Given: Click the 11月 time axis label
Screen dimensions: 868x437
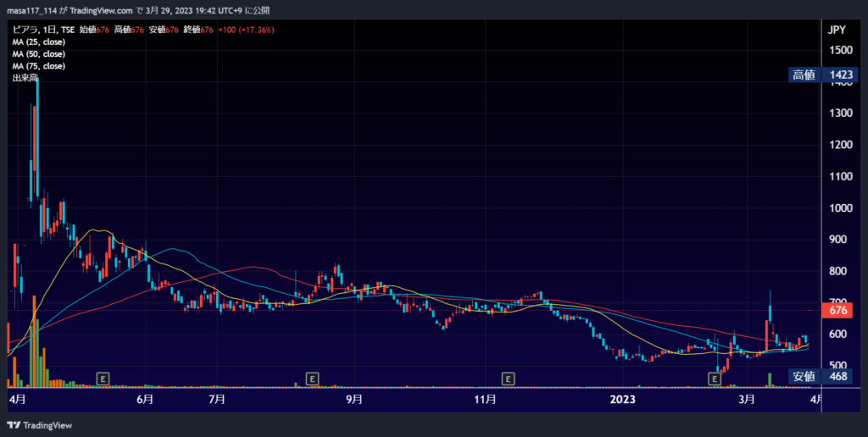Looking at the screenshot, I should pyautogui.click(x=485, y=400).
